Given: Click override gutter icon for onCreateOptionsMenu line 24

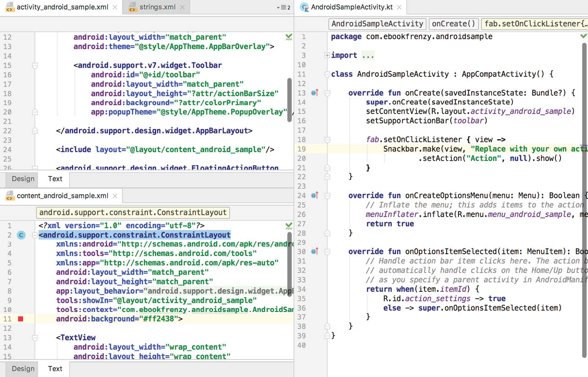Looking at the screenshot, I should 314,196.
